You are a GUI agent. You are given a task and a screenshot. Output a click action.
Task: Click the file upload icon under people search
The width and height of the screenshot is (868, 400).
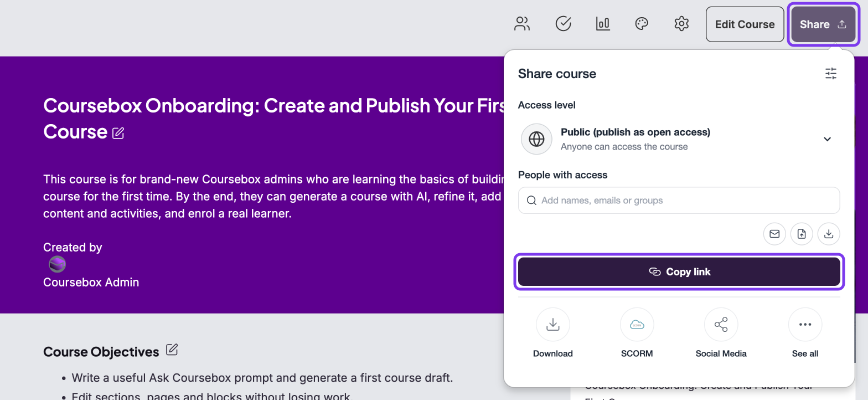[802, 234]
